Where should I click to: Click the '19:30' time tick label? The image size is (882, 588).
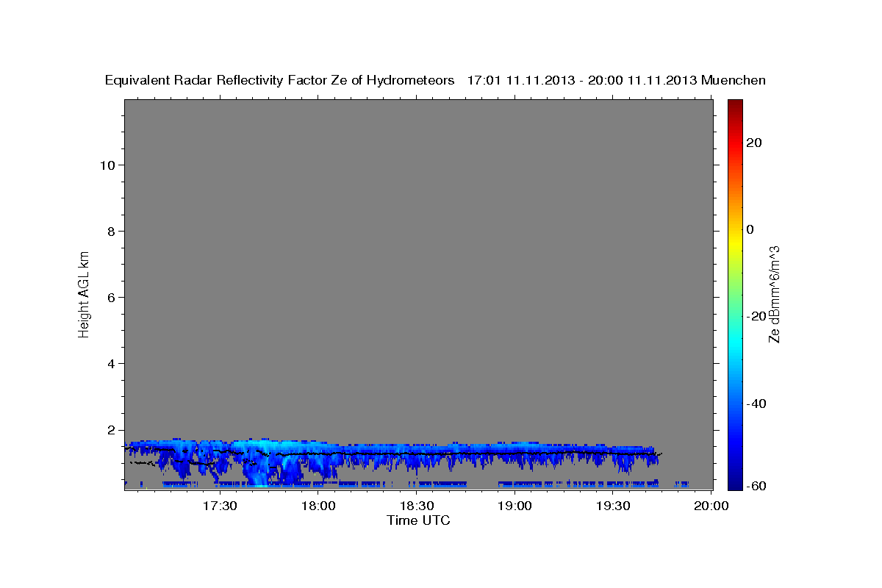pos(614,506)
